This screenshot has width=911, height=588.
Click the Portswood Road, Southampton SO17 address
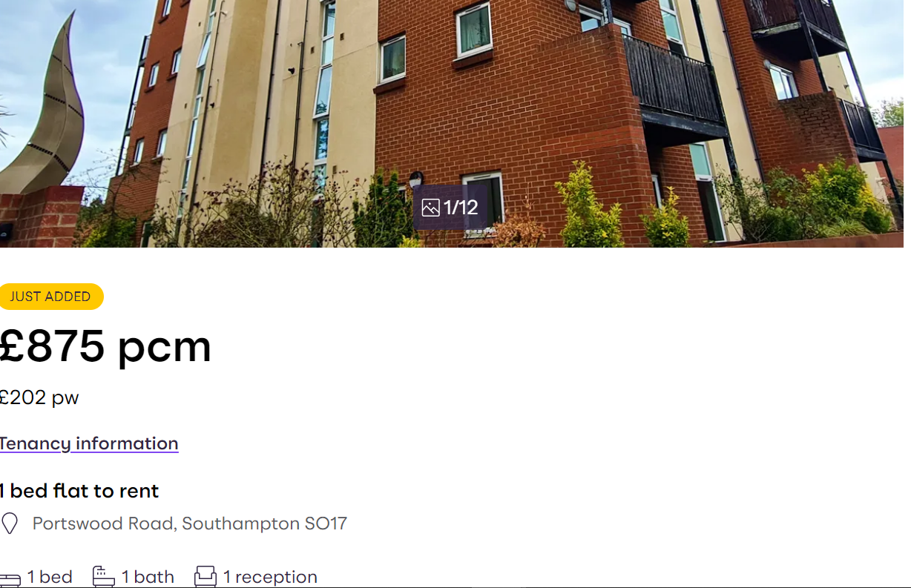190,523
